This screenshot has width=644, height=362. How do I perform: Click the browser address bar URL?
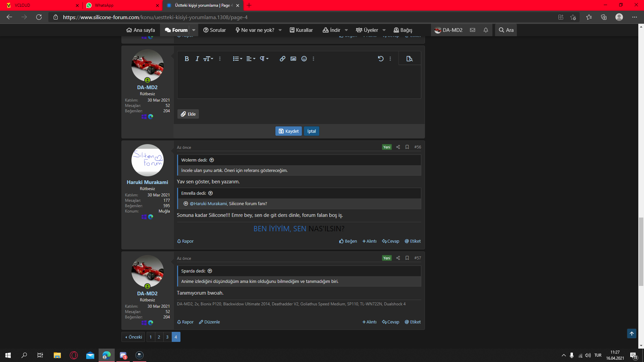click(x=155, y=17)
